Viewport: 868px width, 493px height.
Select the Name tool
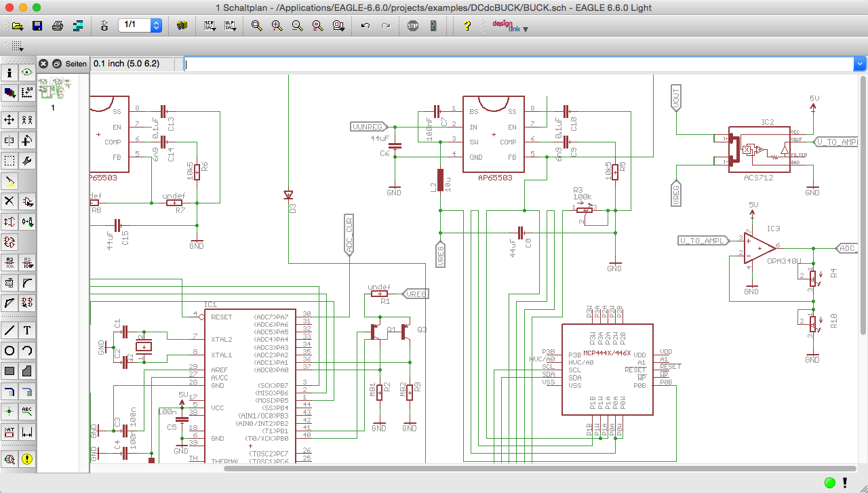click(x=9, y=262)
